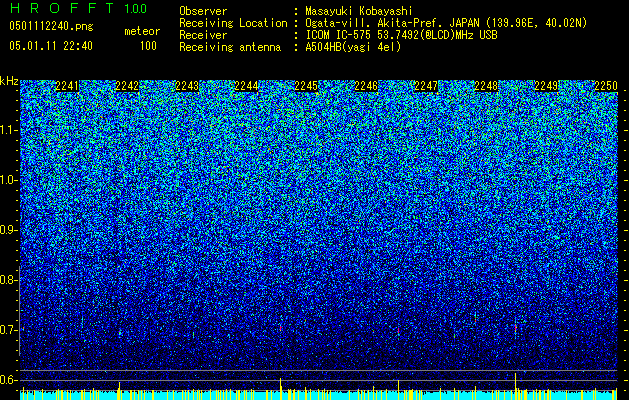
Task: Click the 2249 time marker
Action: click(546, 86)
